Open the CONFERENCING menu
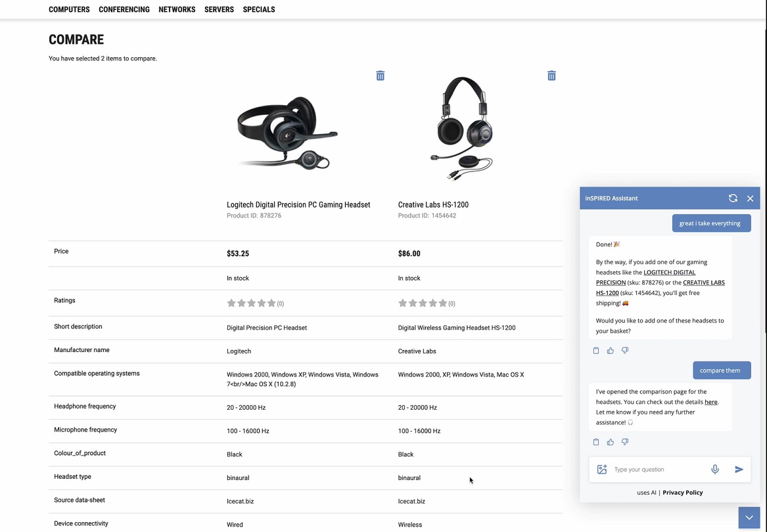This screenshot has width=767, height=532. tap(124, 9)
